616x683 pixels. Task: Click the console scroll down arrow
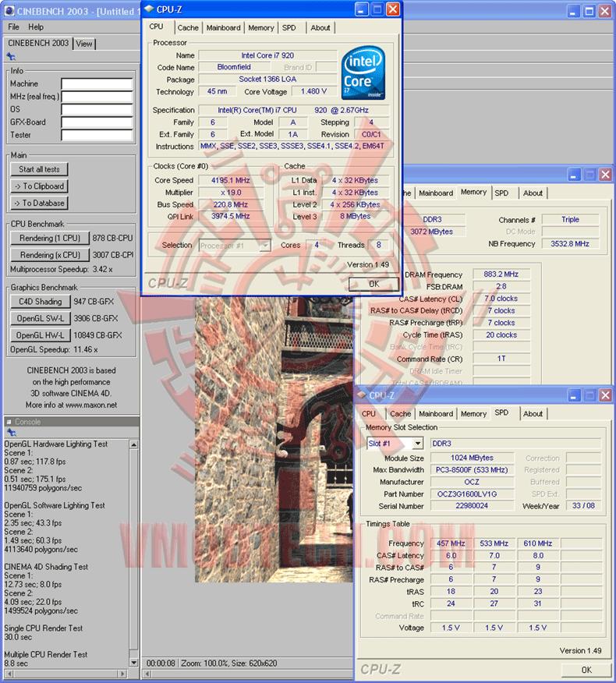pyautogui.click(x=134, y=663)
